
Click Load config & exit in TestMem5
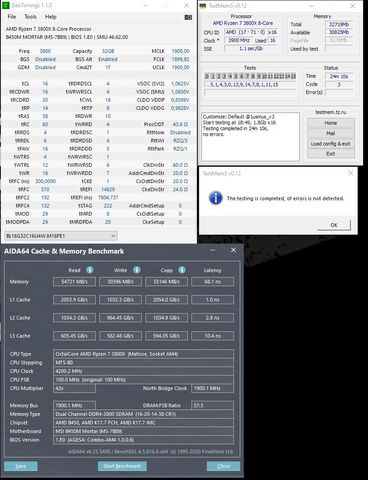[331, 144]
